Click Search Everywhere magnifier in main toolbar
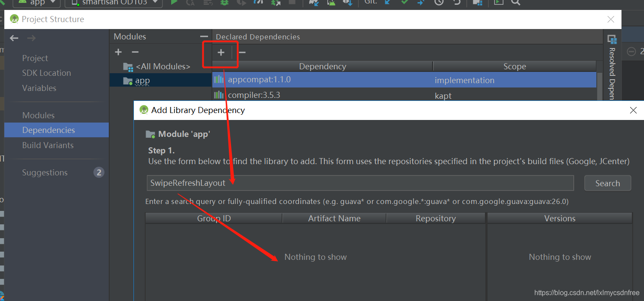 point(515,2)
